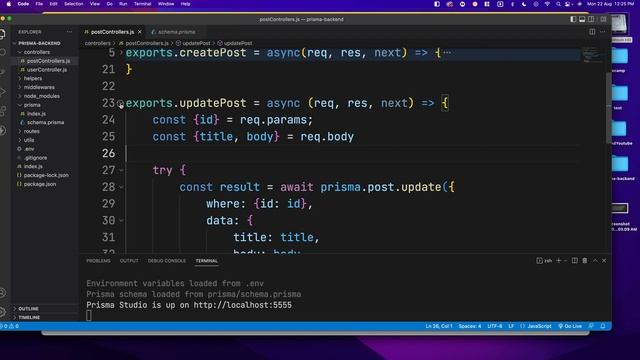Open .gitignore in the explorer
Viewport: 640px width, 360px height.
(35, 158)
